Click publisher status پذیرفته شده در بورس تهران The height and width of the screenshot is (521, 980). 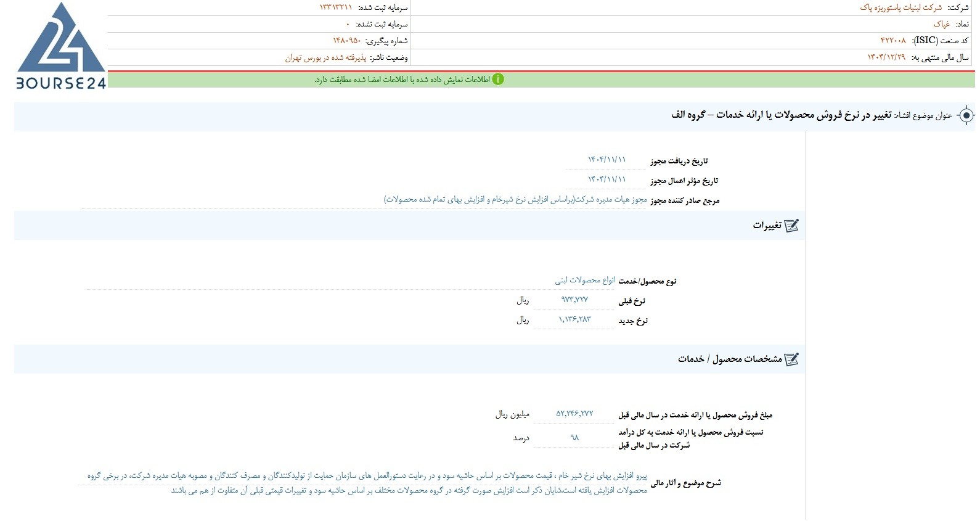click(325, 57)
